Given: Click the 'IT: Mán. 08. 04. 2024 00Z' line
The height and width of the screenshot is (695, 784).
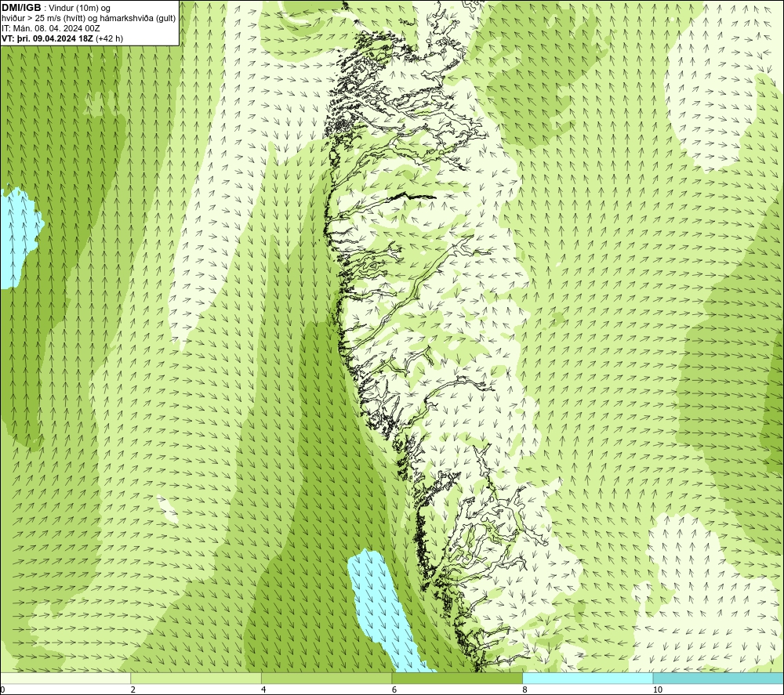Looking at the screenshot, I should point(50,28).
